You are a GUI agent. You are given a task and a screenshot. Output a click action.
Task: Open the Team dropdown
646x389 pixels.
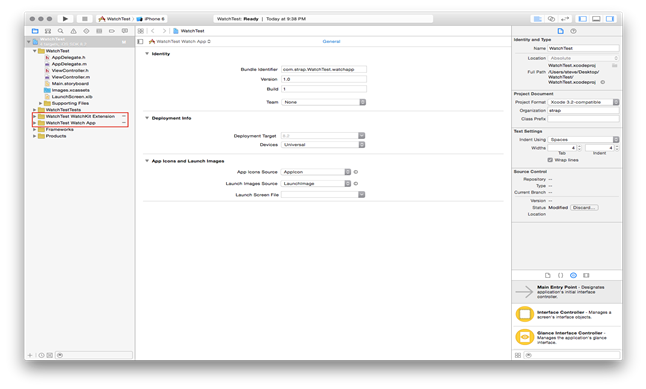pyautogui.click(x=323, y=102)
